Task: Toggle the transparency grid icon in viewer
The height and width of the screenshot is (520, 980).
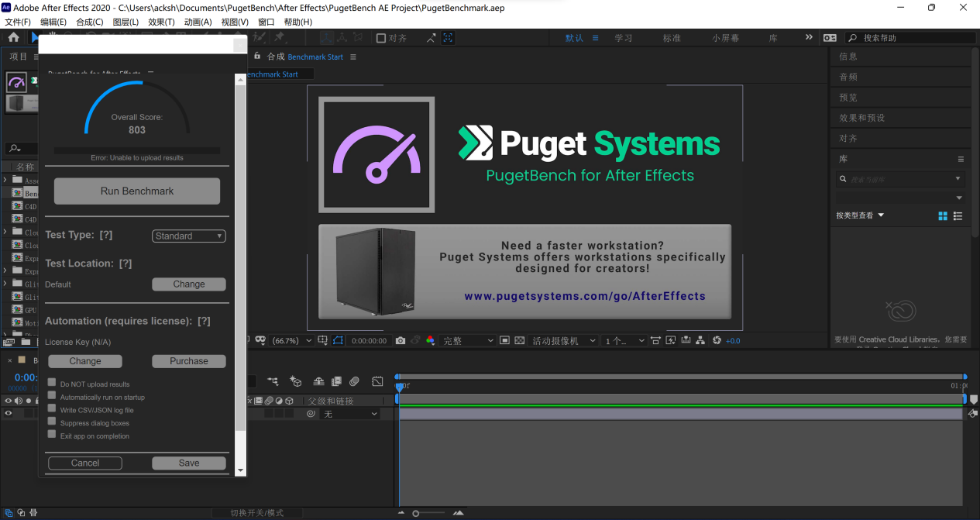Action: 519,340
